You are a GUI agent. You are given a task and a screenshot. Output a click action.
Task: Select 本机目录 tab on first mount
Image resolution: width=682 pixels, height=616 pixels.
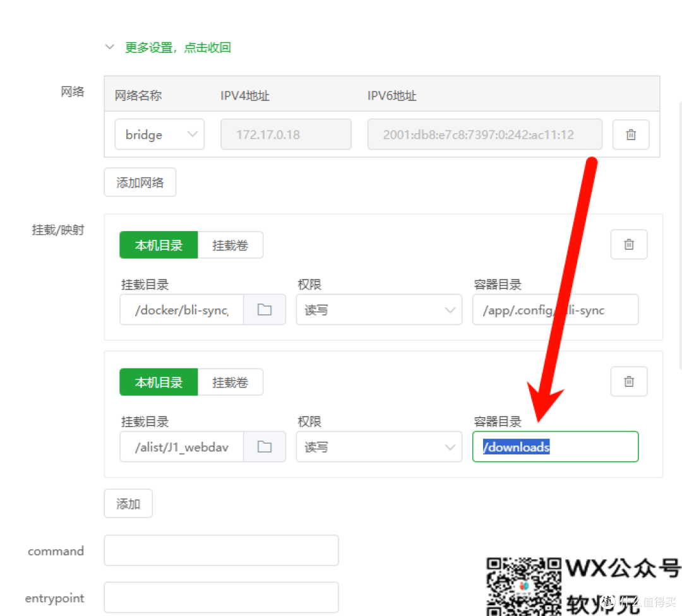coord(158,245)
